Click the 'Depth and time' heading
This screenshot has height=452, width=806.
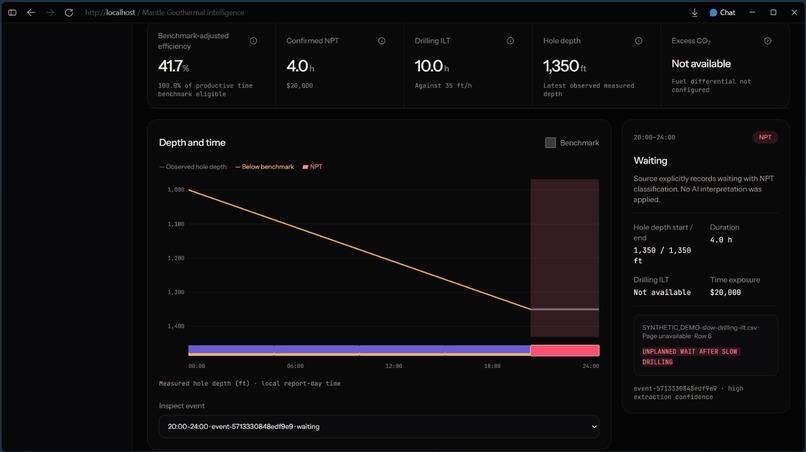(x=192, y=142)
